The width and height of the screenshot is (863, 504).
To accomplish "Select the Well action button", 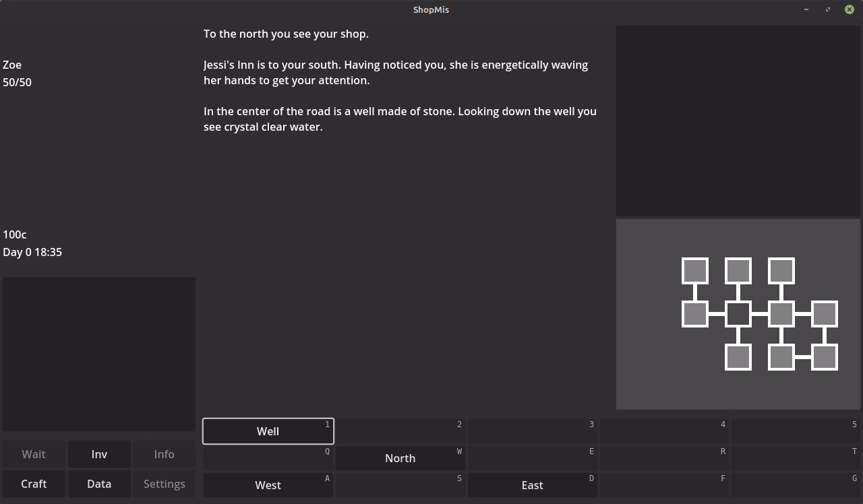I will pyautogui.click(x=268, y=431).
